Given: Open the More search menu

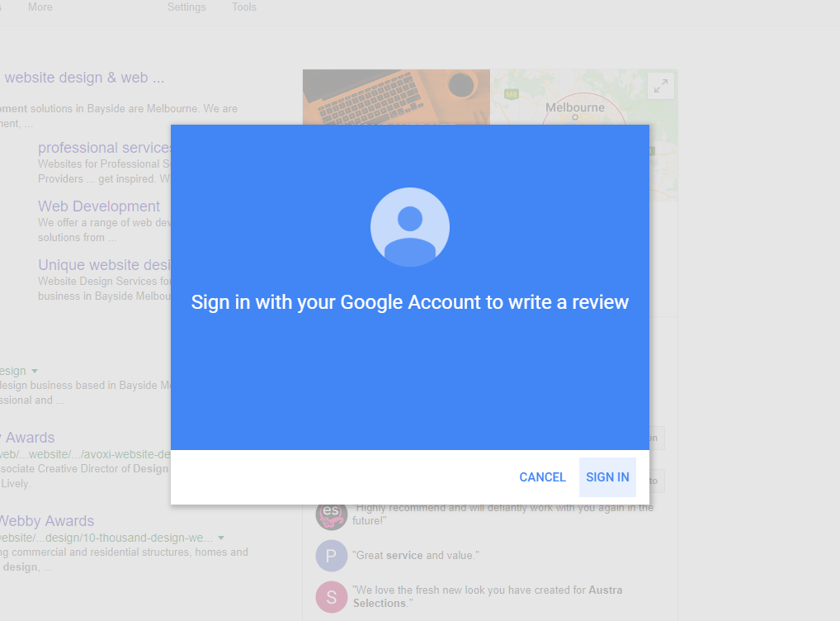Looking at the screenshot, I should [40, 7].
